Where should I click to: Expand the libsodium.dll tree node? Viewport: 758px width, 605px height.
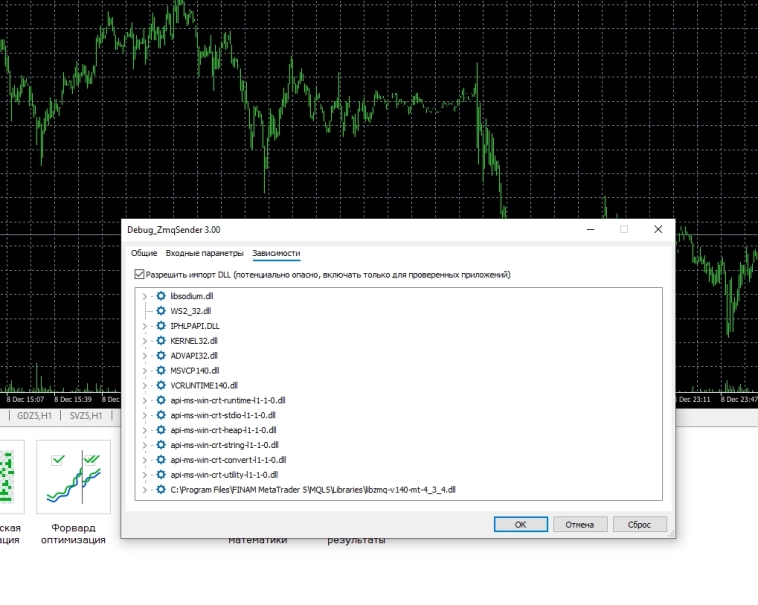click(145, 296)
